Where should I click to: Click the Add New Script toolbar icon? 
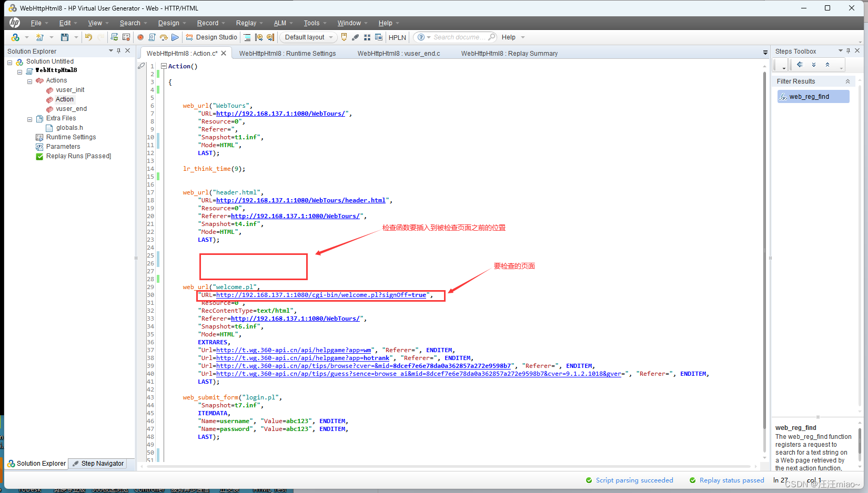tap(39, 37)
